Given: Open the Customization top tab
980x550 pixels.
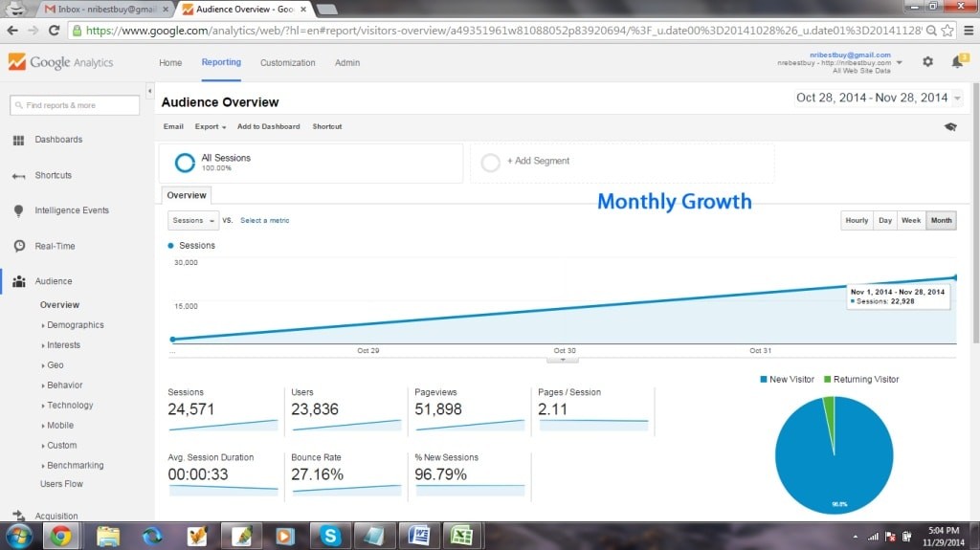Looking at the screenshot, I should pos(287,63).
